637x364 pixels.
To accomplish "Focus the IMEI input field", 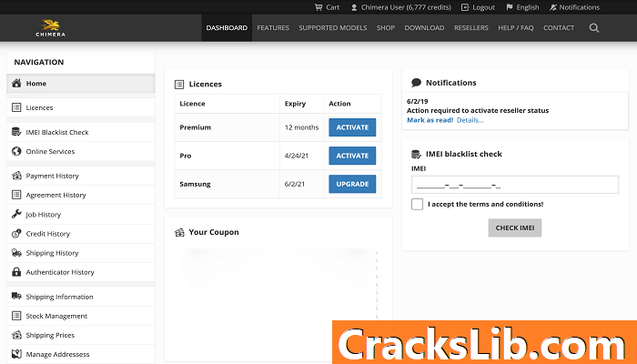I will [515, 185].
